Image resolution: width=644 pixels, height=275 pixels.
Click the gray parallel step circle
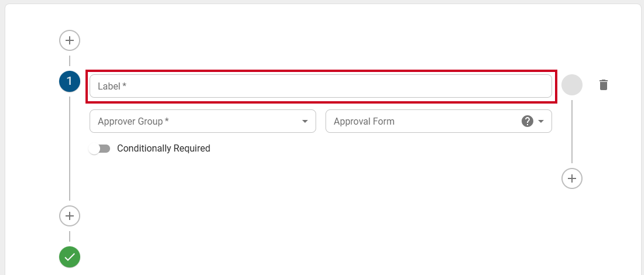click(x=572, y=85)
